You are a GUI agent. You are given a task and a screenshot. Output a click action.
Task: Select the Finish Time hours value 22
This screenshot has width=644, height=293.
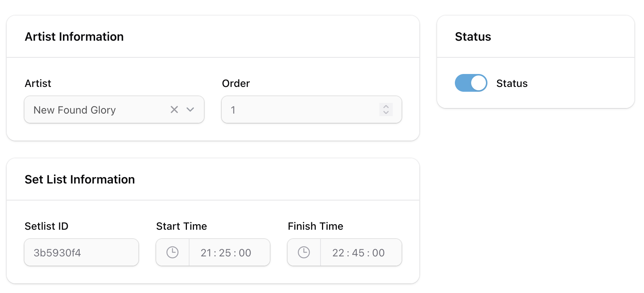click(338, 253)
